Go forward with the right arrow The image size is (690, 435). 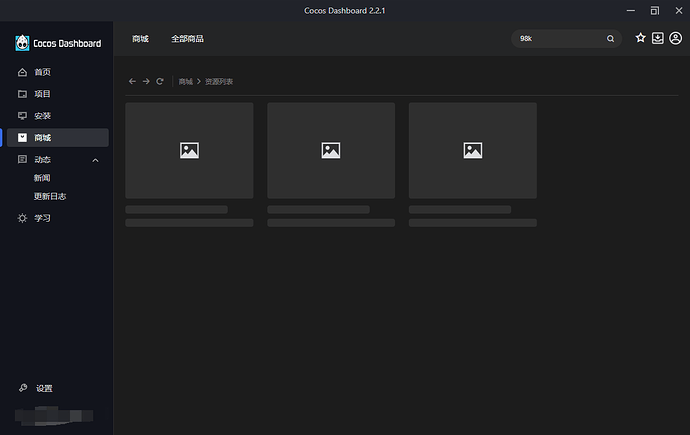(146, 81)
